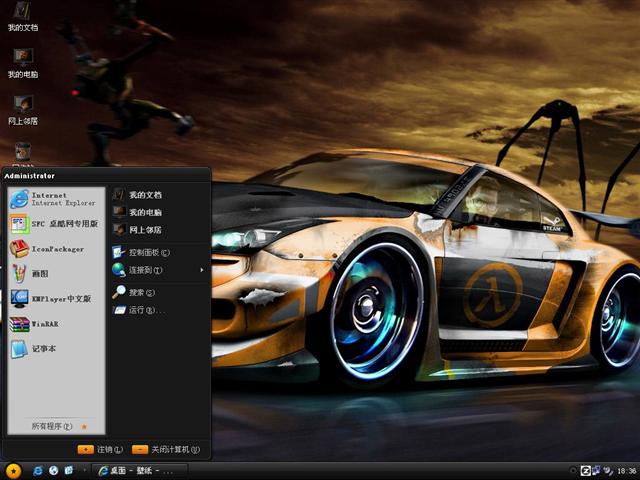640x480 pixels.
Task: Open the 我的文档 desktop icon
Action: point(22,14)
